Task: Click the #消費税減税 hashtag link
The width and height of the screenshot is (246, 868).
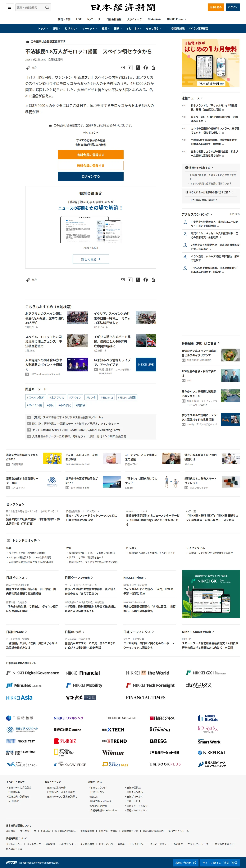Action: pos(177,29)
